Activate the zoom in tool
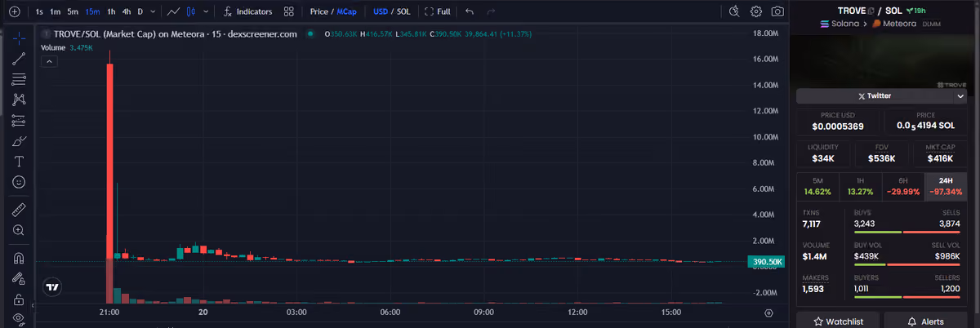This screenshot has height=328, width=980. pyautogui.click(x=19, y=230)
